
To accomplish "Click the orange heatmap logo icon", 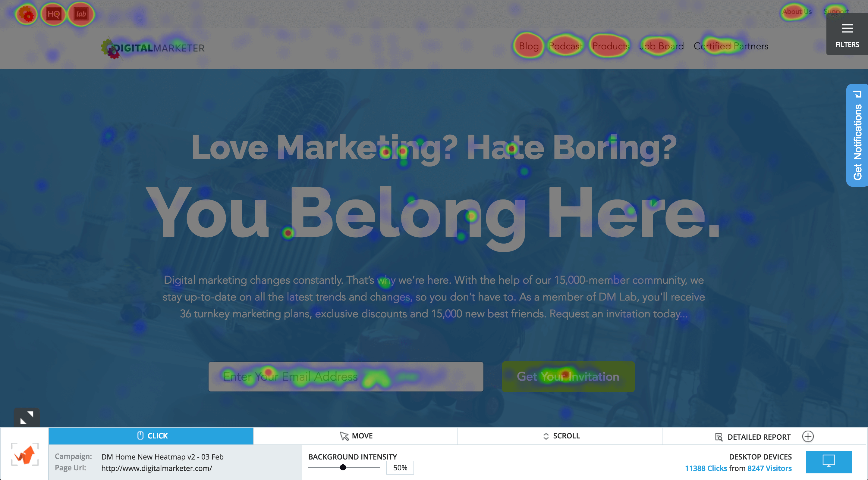I will 25,454.
